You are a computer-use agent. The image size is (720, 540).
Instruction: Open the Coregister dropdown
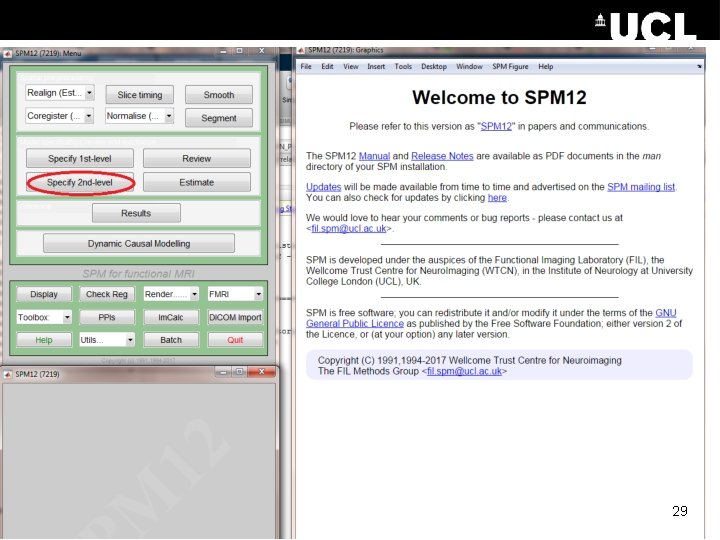tap(60, 116)
